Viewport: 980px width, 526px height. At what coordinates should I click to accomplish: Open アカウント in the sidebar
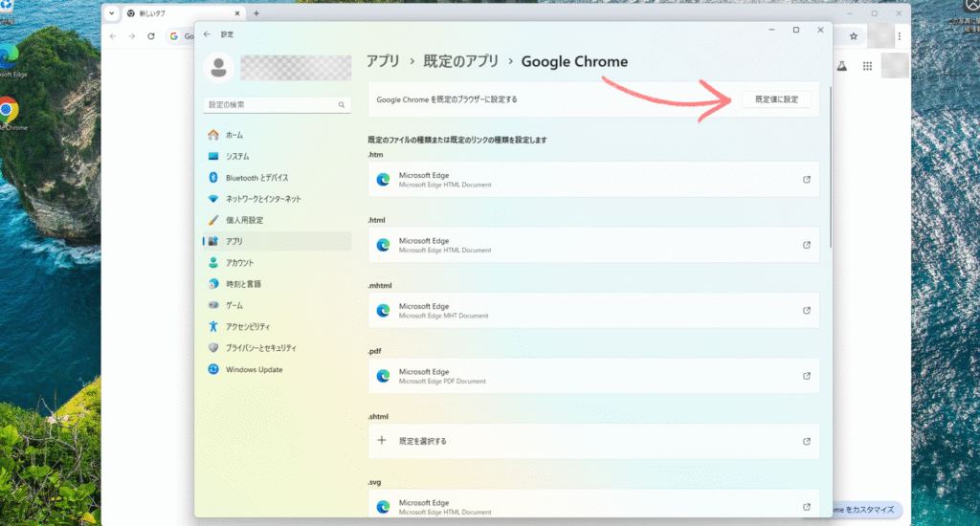tap(277, 262)
